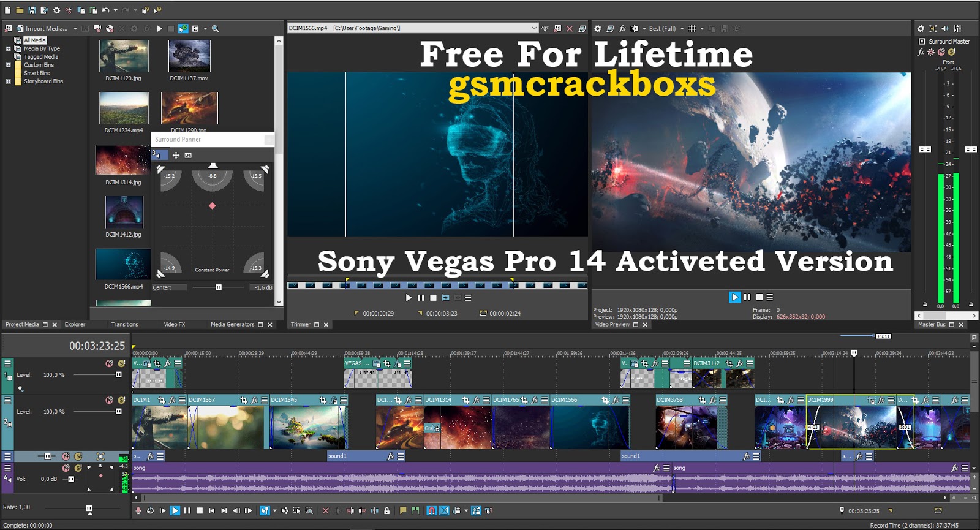Mute audio track 4
980x530 pixels.
66,468
